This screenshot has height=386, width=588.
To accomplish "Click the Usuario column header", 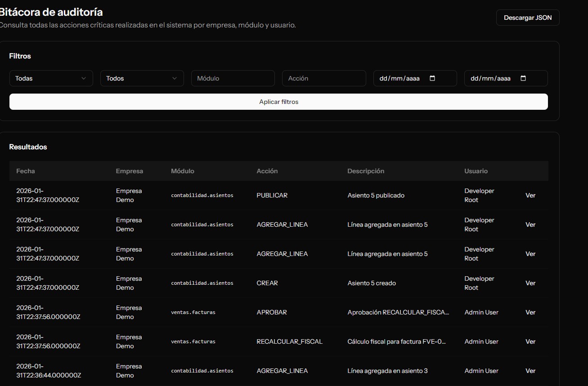I will 476,171.
